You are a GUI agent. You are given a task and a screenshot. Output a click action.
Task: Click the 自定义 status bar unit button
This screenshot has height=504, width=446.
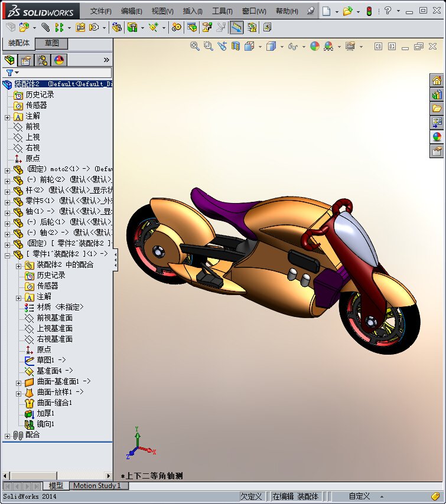point(359,496)
